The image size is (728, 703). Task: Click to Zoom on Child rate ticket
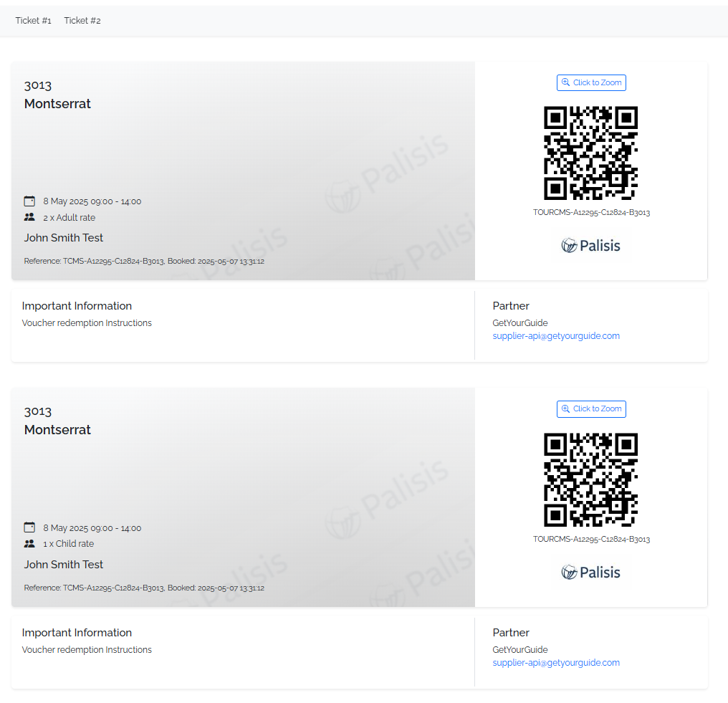tap(591, 409)
